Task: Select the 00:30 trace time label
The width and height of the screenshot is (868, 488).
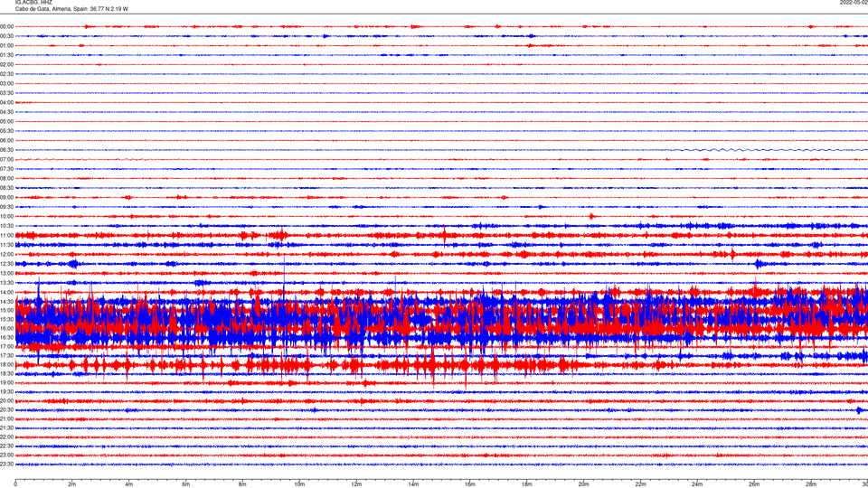Action: [x=6, y=36]
